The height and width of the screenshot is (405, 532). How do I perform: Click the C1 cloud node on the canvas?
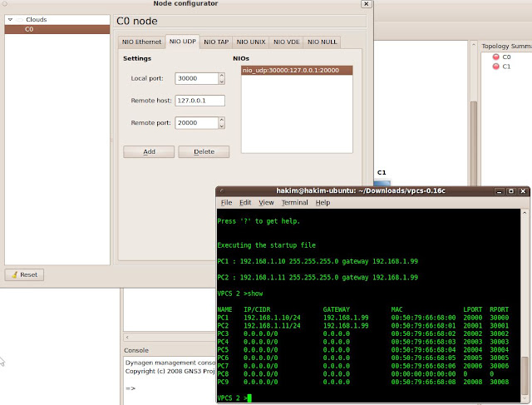click(x=382, y=183)
